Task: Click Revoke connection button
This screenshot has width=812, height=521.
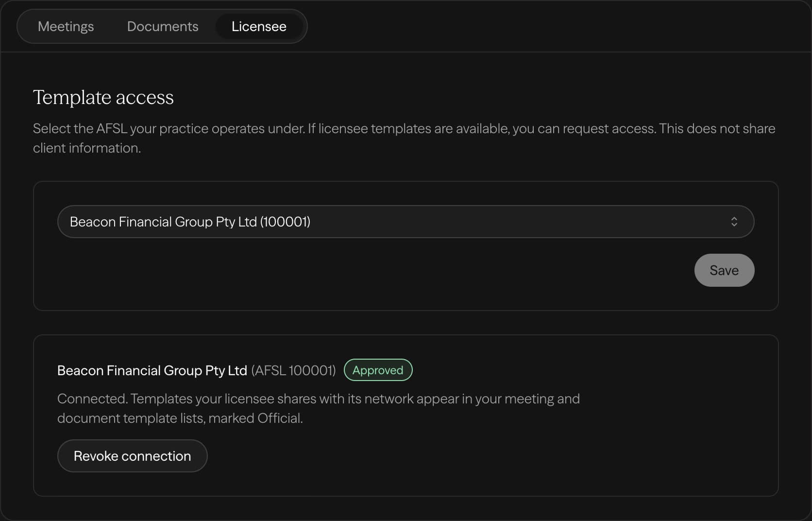Action: tap(132, 456)
